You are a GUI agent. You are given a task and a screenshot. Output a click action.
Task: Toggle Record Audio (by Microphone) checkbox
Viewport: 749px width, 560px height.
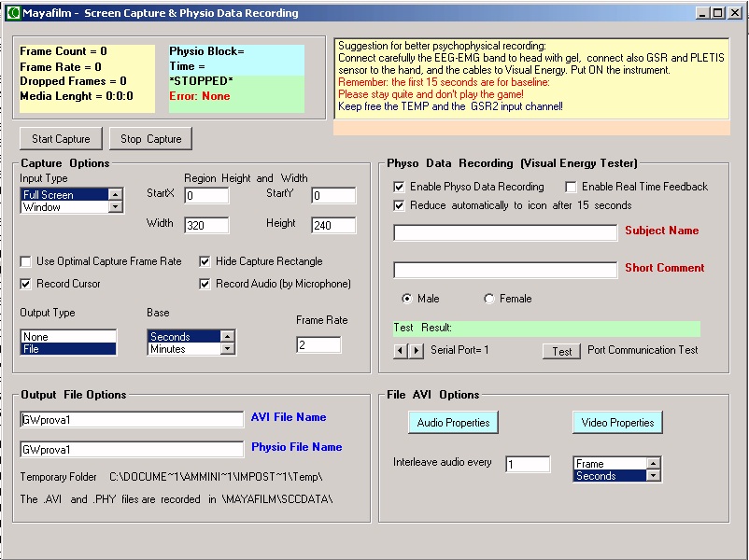coord(205,284)
